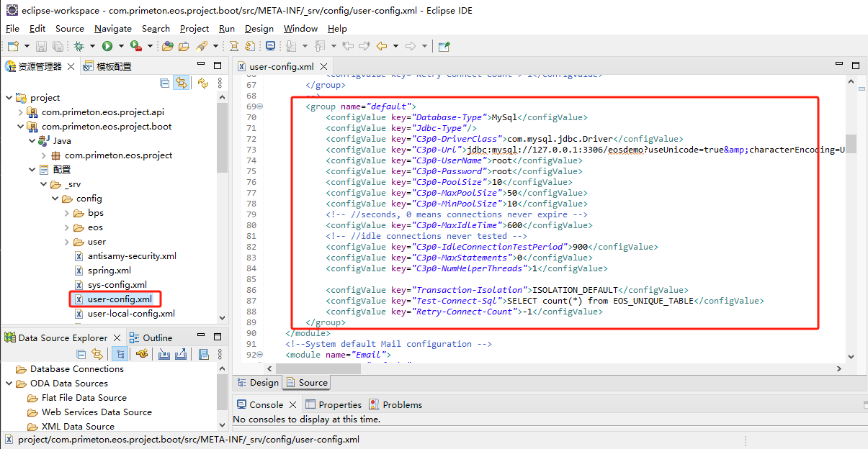Toggle Link with Editor in resource explorer
The height and width of the screenshot is (449, 868).
pos(181,83)
